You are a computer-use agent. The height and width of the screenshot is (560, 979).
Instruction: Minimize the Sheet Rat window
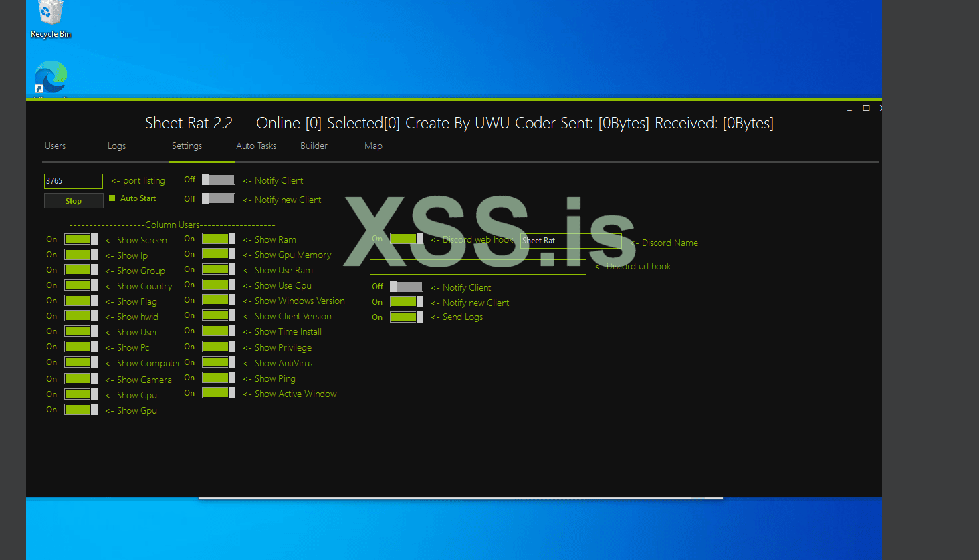pos(849,108)
